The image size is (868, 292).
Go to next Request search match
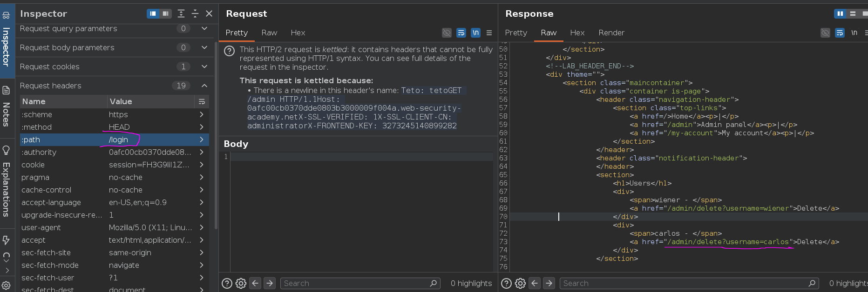[x=270, y=283]
